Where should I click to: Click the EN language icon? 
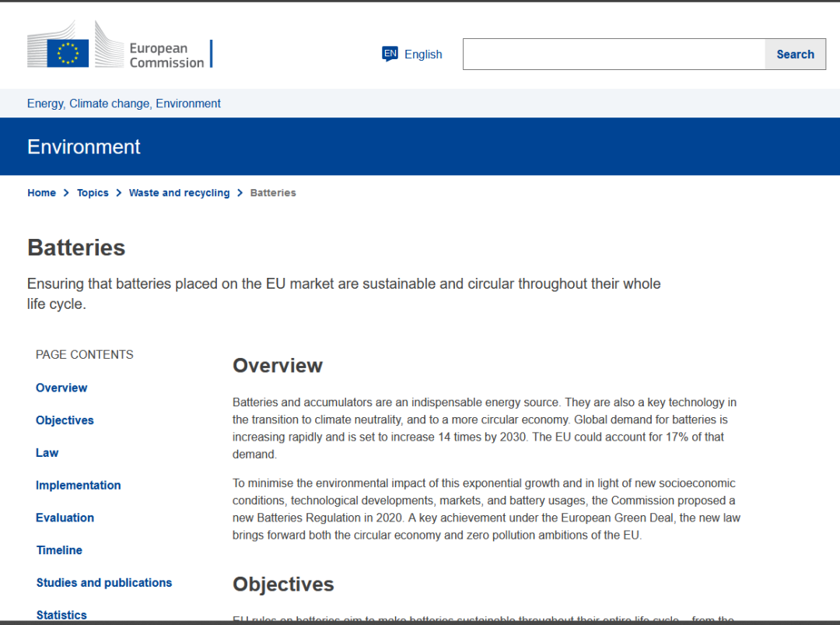pos(390,54)
